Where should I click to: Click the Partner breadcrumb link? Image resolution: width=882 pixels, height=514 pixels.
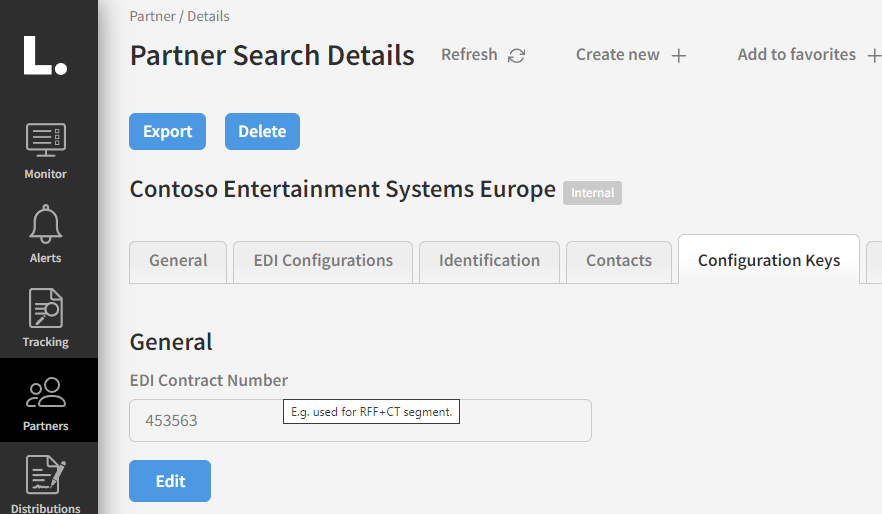click(x=151, y=16)
